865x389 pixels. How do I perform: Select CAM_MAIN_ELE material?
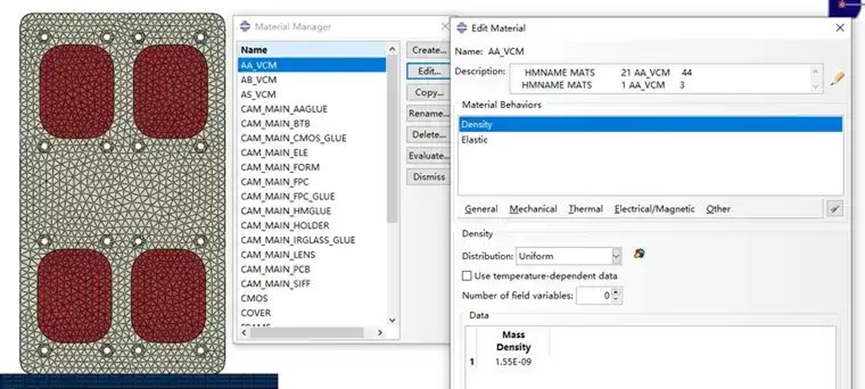tap(312, 152)
